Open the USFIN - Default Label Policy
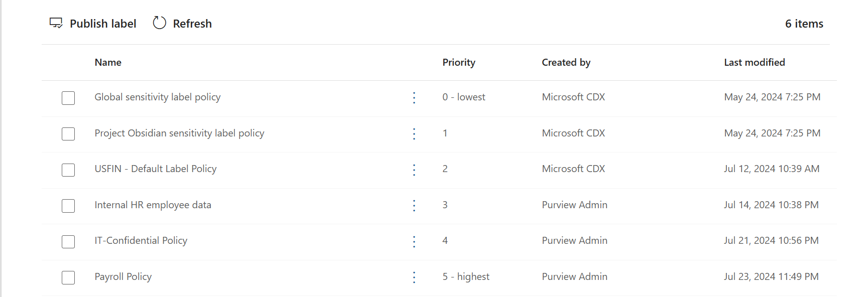868x297 pixels. [x=156, y=169]
